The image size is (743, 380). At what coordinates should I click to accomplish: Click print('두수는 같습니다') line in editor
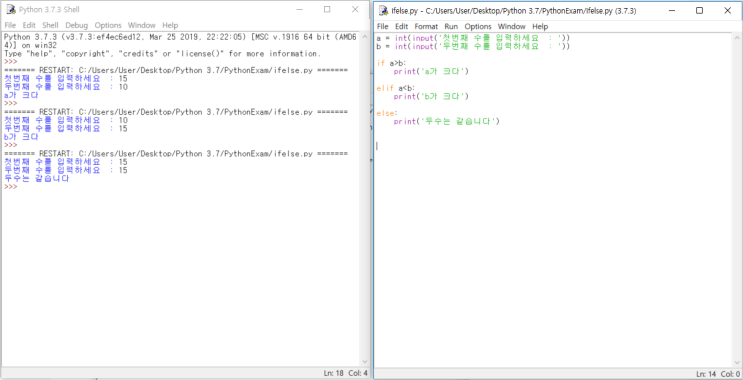tap(447, 122)
